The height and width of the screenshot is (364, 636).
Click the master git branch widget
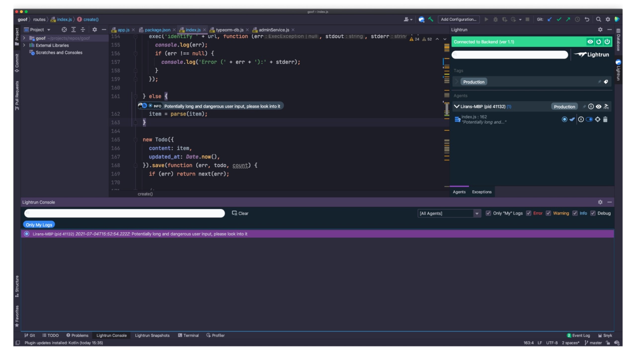point(593,343)
